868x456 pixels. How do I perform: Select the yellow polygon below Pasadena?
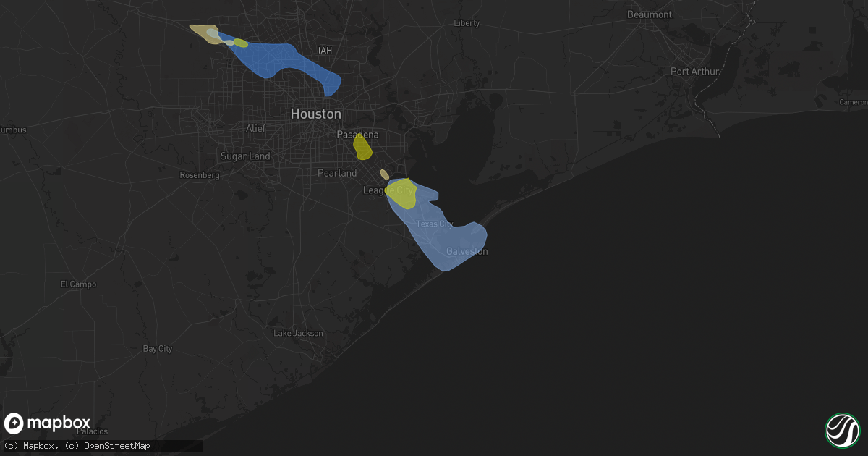coord(362,147)
